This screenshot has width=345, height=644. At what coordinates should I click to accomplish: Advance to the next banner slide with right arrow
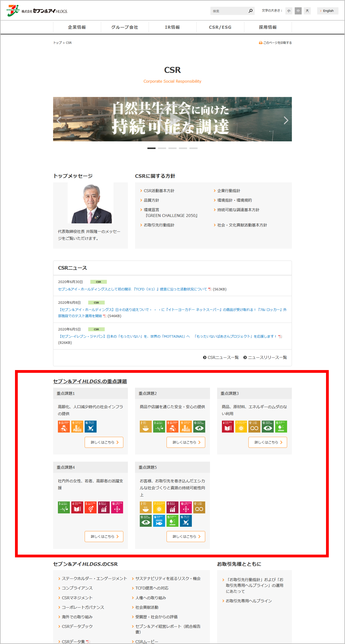[286, 120]
